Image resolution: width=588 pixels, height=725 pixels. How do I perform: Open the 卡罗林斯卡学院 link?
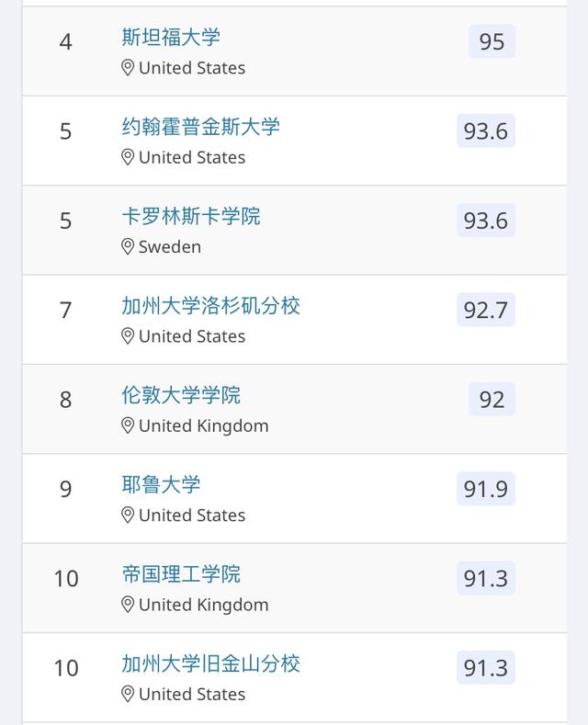(191, 216)
